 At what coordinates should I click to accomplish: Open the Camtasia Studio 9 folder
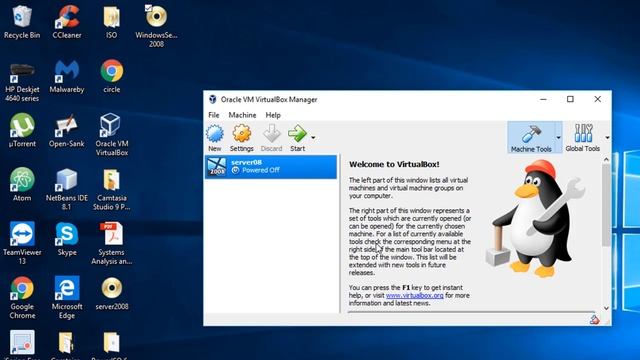(111, 189)
